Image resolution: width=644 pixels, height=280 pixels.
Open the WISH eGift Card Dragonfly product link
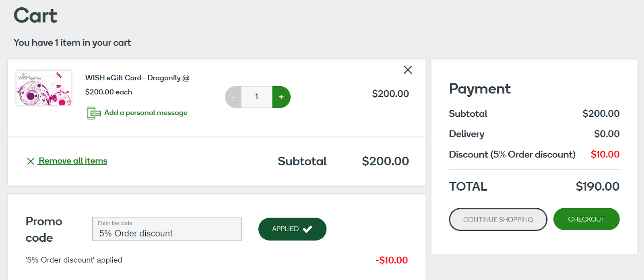tap(137, 78)
